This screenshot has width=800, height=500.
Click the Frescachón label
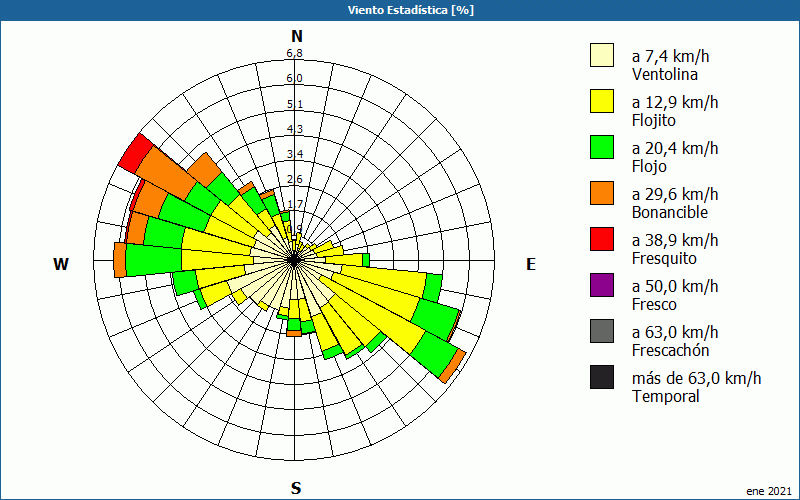tap(670, 350)
